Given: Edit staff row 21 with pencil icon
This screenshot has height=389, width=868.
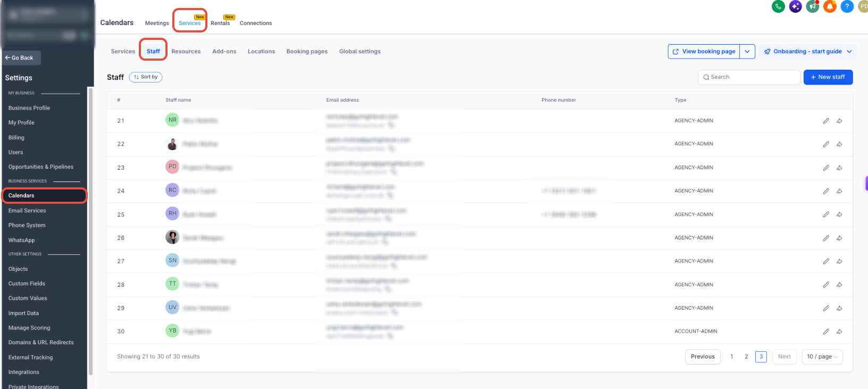Looking at the screenshot, I should [x=826, y=121].
